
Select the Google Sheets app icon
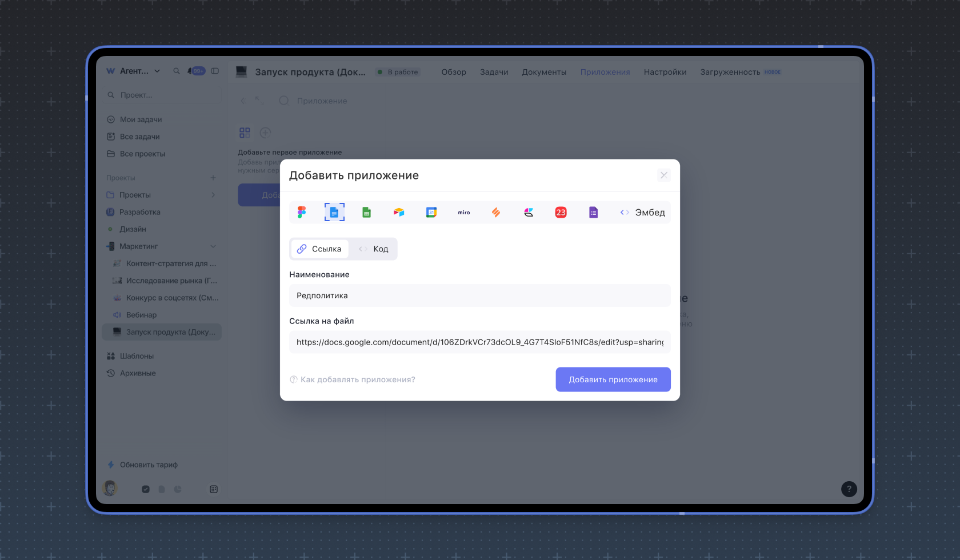(367, 213)
